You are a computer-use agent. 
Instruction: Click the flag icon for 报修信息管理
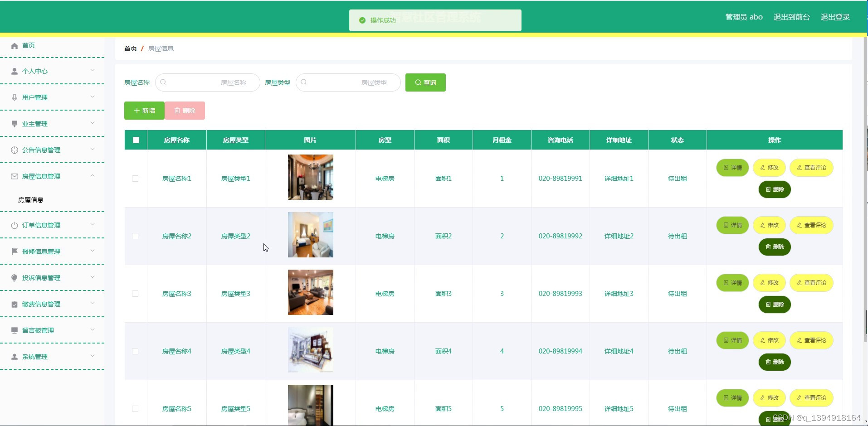pyautogui.click(x=15, y=252)
